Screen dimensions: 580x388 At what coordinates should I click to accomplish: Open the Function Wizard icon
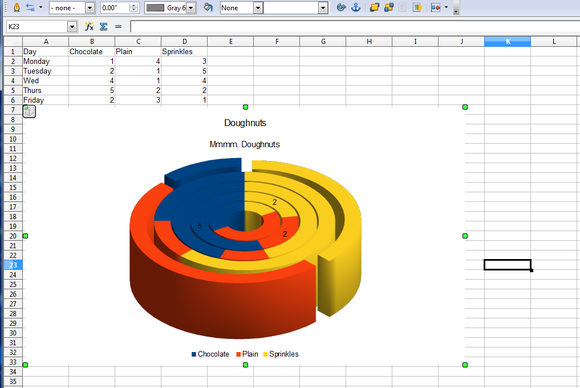(89, 27)
